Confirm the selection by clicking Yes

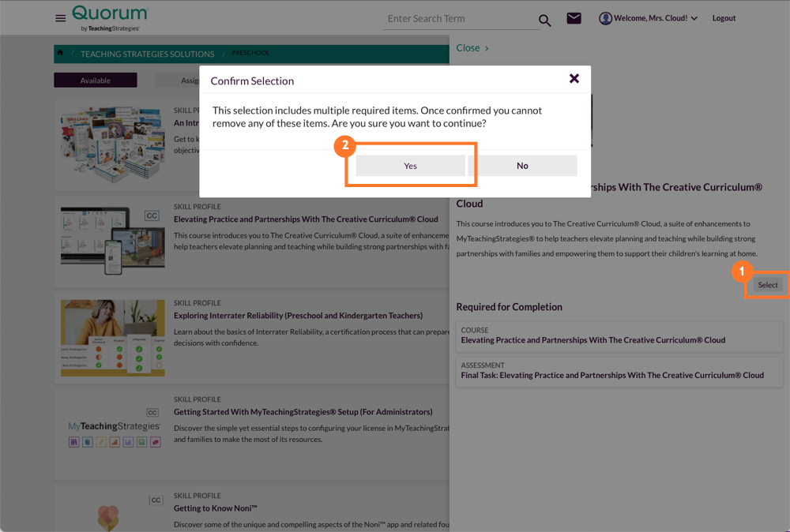coord(410,166)
